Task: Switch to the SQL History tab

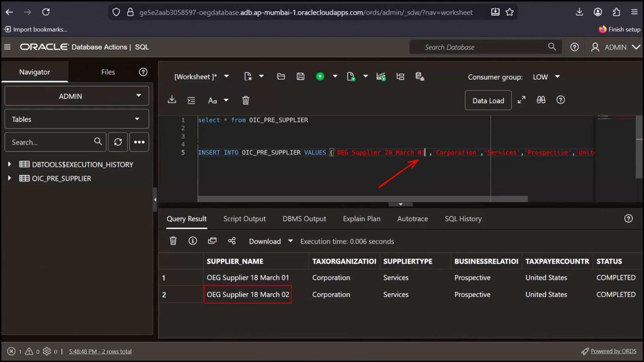Action: pos(463,219)
